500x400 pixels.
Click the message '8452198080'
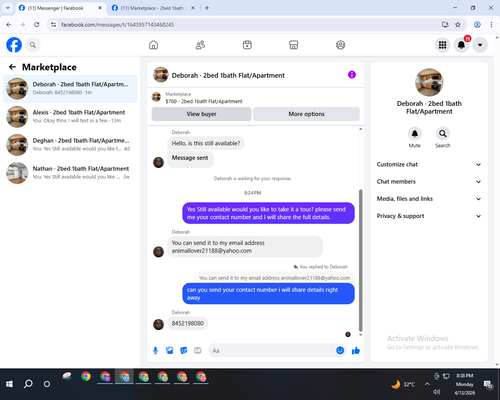pos(188,323)
